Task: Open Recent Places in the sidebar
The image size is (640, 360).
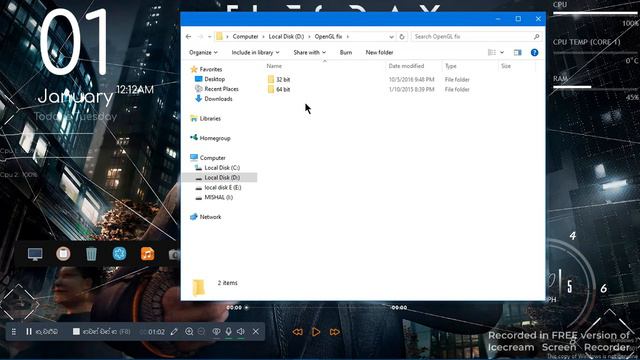Action: click(221, 89)
